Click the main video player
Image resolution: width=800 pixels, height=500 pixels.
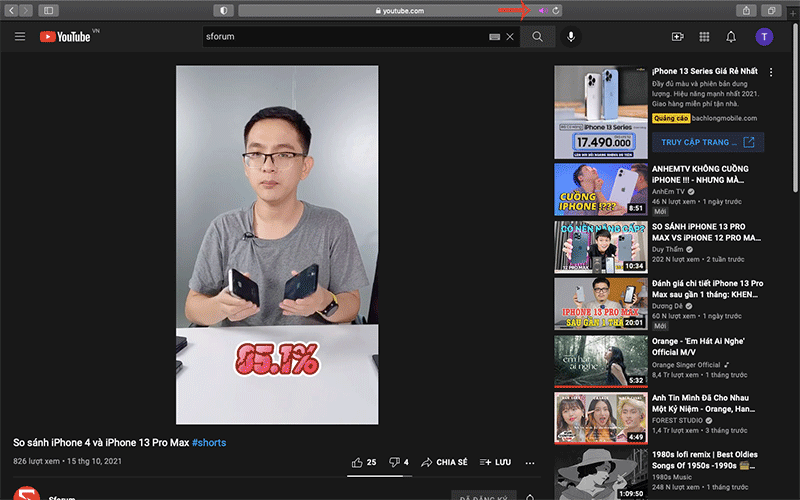[x=277, y=244]
